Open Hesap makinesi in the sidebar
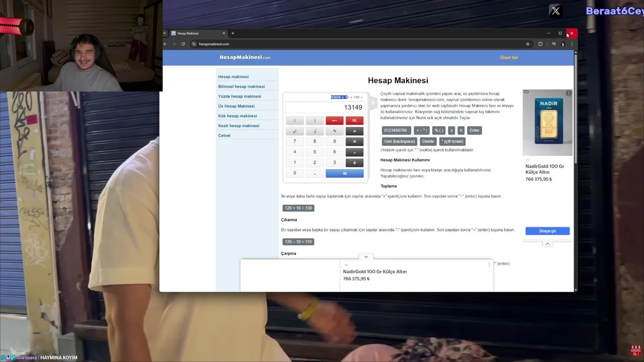 [233, 77]
